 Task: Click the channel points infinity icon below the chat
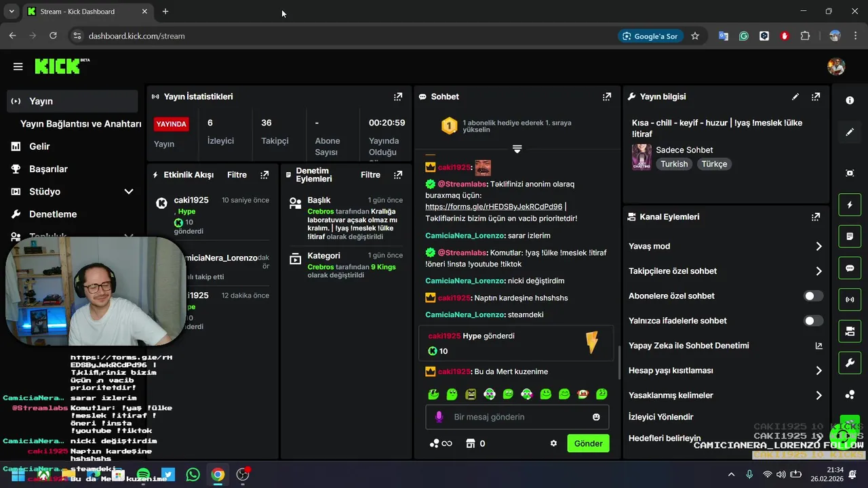441,443
